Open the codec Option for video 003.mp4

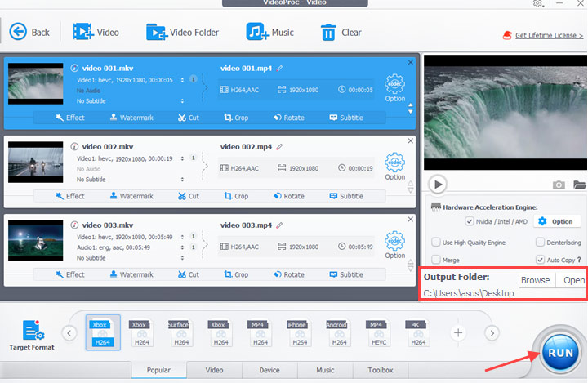click(395, 245)
